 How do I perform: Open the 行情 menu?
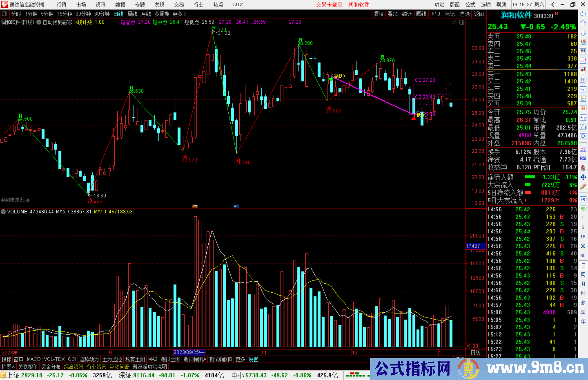(61, 4)
